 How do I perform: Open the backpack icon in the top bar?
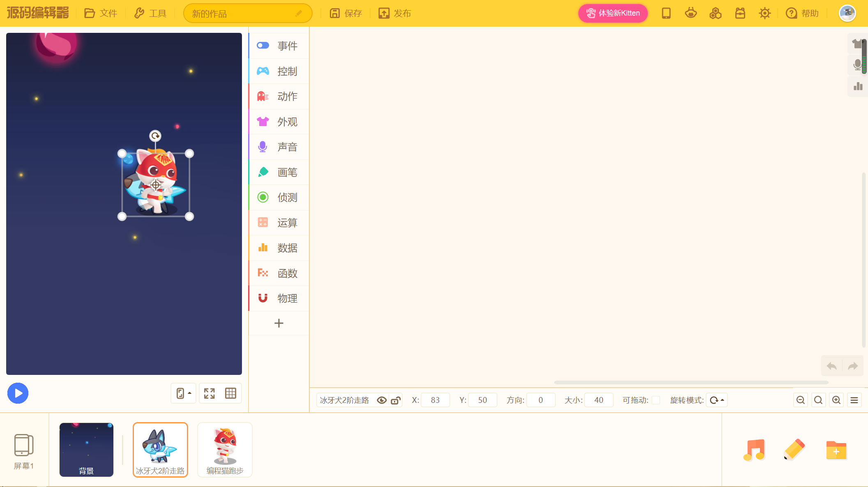tap(740, 13)
